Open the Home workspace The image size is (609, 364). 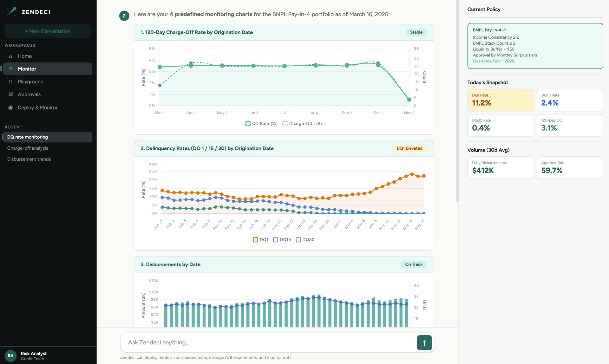coord(48,56)
